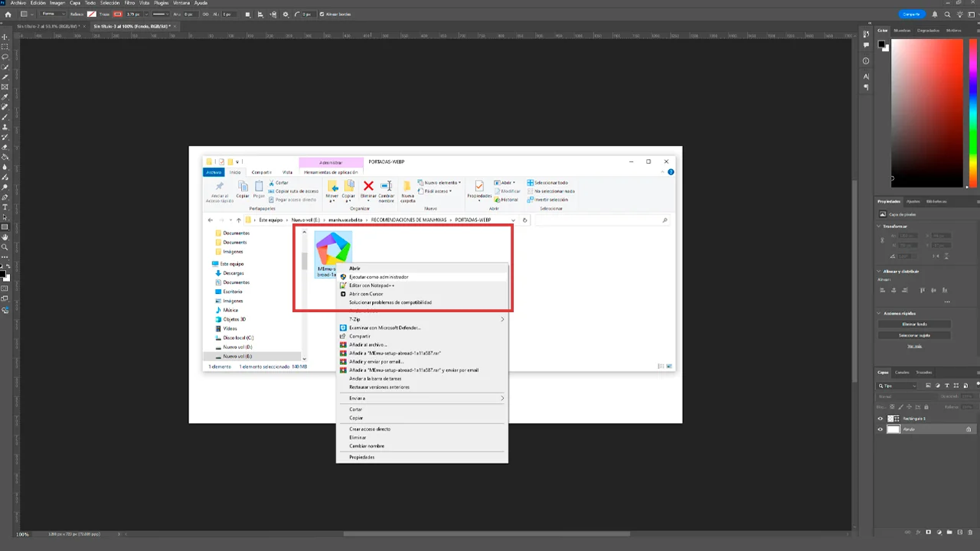Switch to the Canales tab

[x=902, y=373]
